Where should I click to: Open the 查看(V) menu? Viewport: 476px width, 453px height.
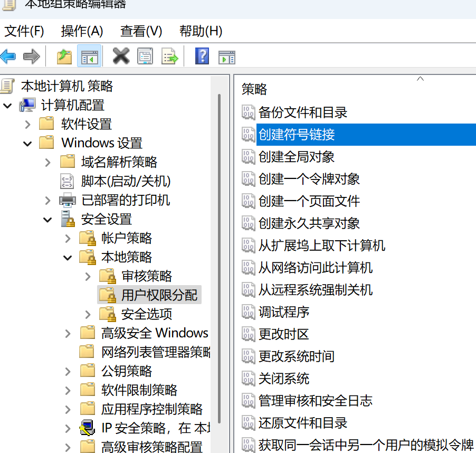(141, 31)
